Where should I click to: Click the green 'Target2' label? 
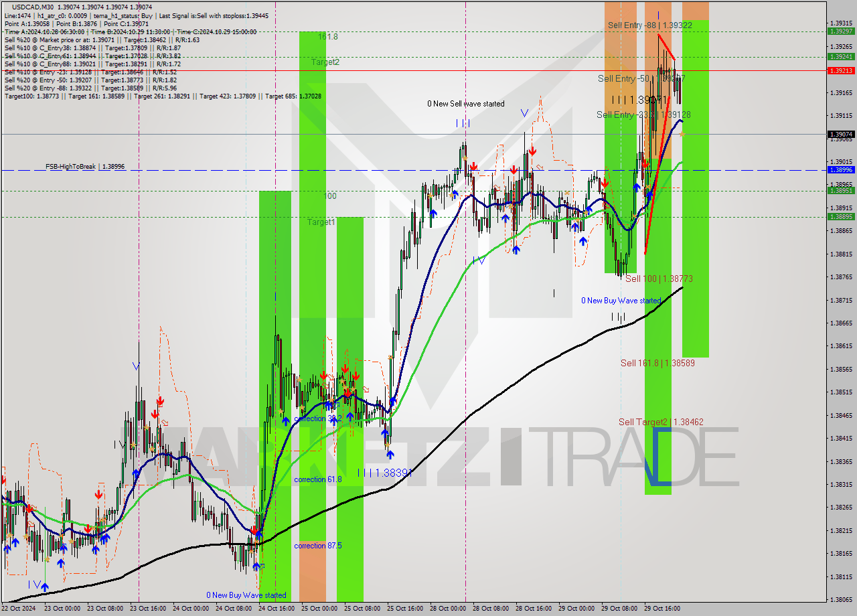(325, 62)
